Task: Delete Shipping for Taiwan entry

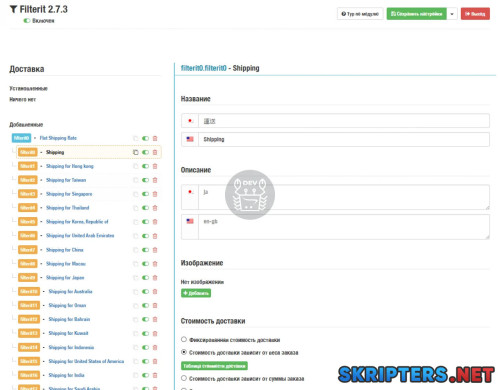Action: pos(155,180)
